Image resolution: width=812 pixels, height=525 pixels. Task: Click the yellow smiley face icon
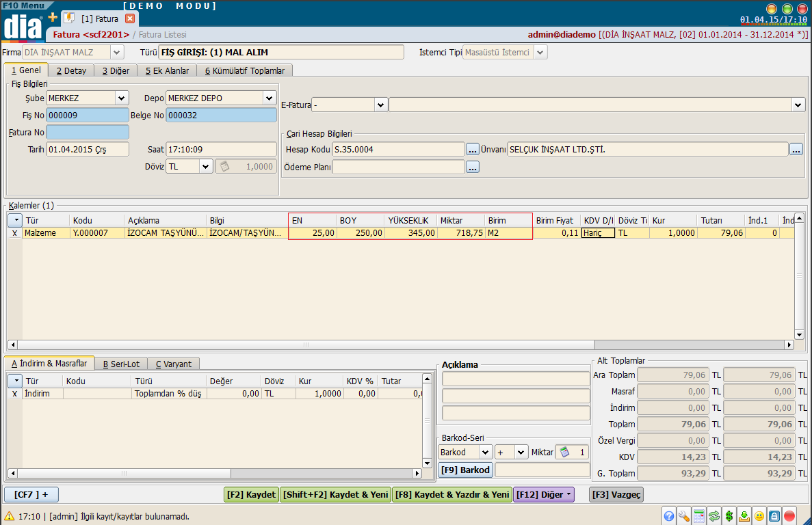pyautogui.click(x=759, y=515)
